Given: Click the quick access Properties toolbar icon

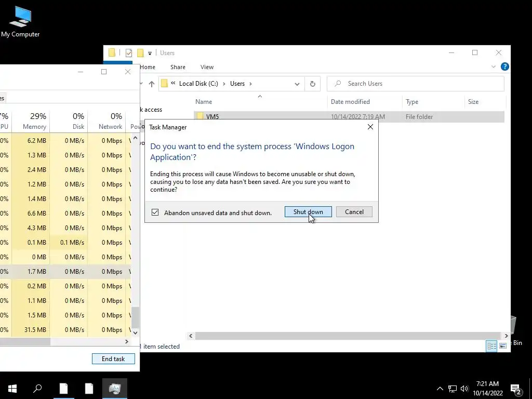Looking at the screenshot, I should click(x=129, y=52).
